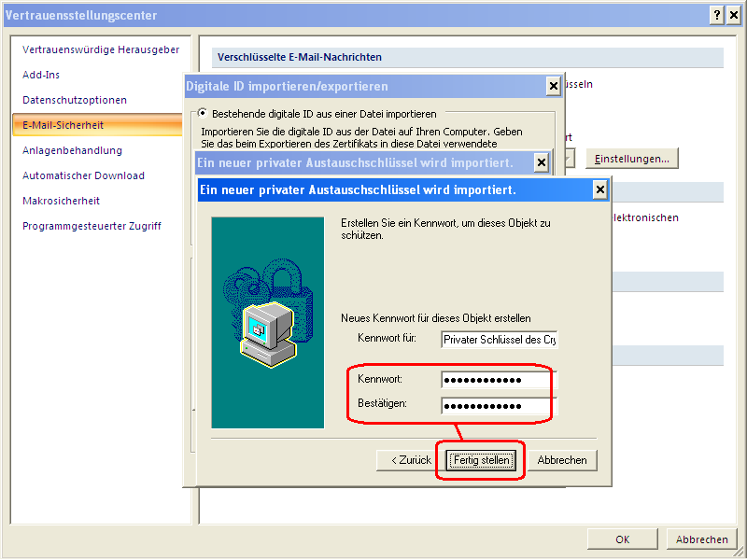Confirm settings with OK
This screenshot has height=560, width=747.
tap(622, 539)
